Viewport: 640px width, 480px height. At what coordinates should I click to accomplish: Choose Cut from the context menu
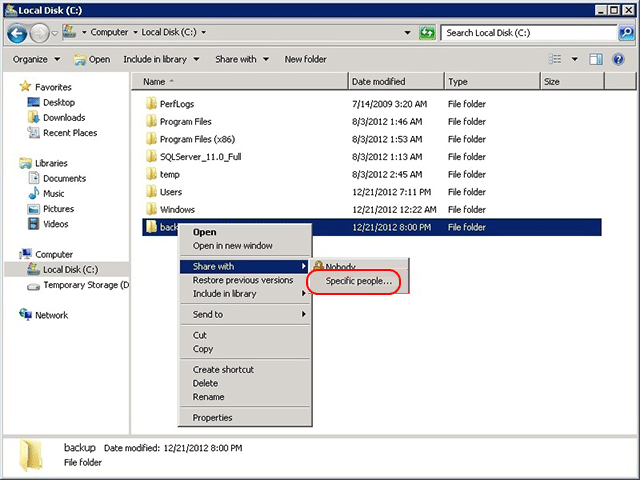click(x=245, y=335)
